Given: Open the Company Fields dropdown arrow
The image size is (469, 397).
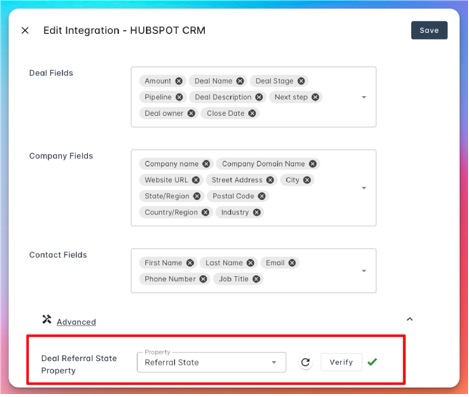Looking at the screenshot, I should 364,188.
